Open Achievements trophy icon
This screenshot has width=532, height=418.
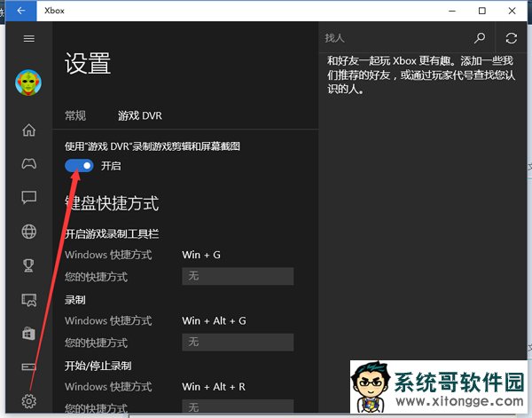[29, 265]
